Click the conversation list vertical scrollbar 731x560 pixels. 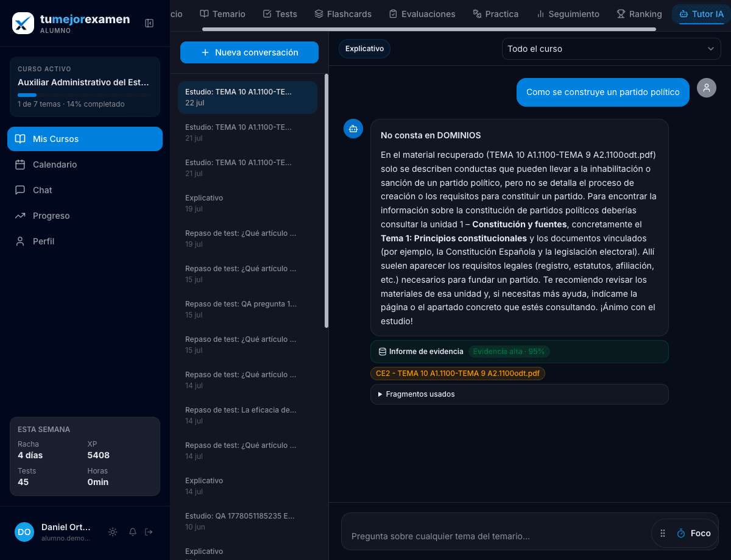pyautogui.click(x=327, y=201)
